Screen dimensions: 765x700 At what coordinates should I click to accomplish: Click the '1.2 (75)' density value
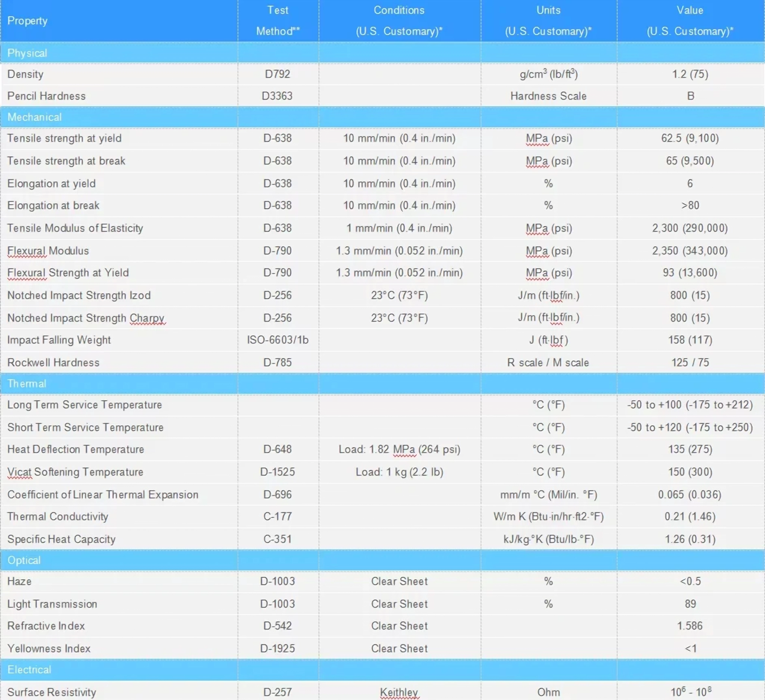click(690, 74)
